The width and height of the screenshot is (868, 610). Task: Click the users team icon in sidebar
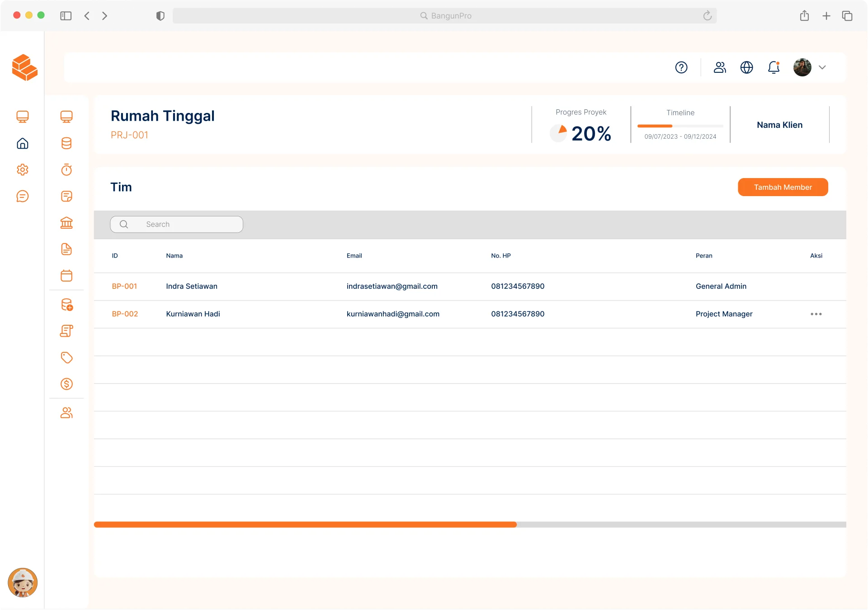point(66,413)
